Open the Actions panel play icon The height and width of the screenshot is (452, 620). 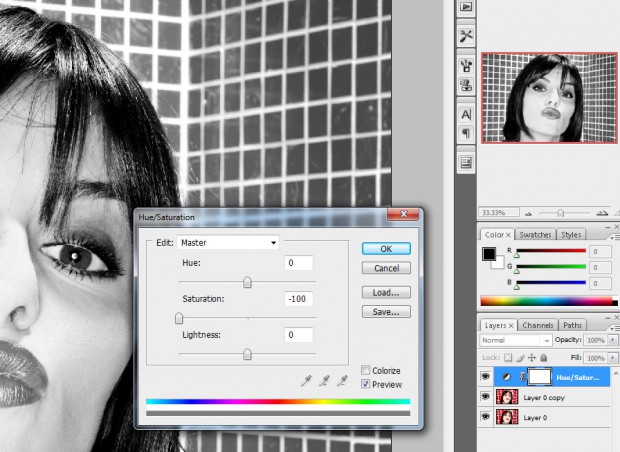[466, 7]
